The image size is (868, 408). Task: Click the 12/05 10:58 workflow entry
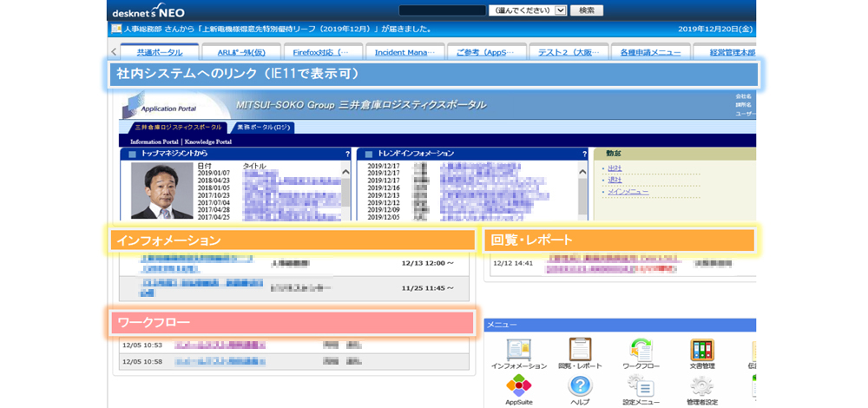294,362
